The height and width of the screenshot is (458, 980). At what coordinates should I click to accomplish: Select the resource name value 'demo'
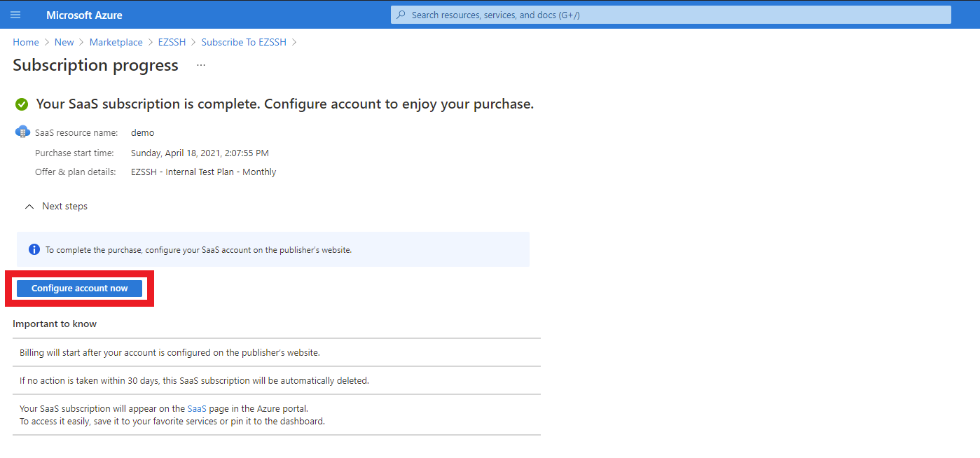click(x=142, y=132)
